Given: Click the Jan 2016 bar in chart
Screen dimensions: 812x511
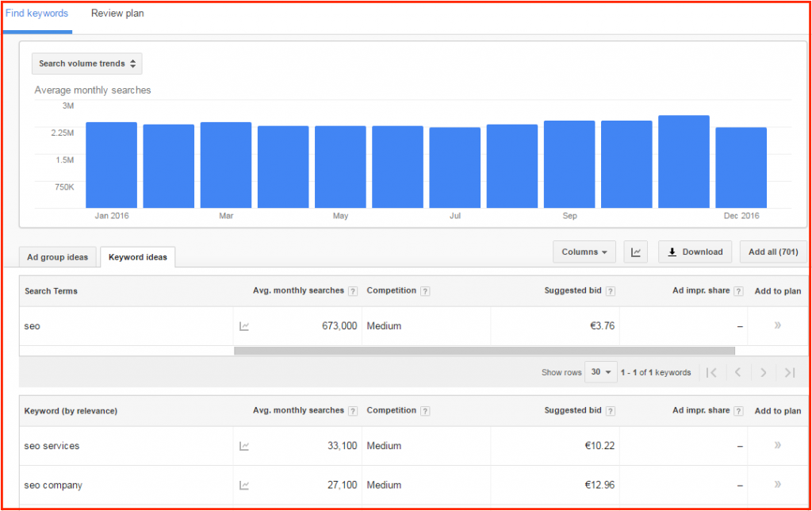Looking at the screenshot, I should 111,165.
